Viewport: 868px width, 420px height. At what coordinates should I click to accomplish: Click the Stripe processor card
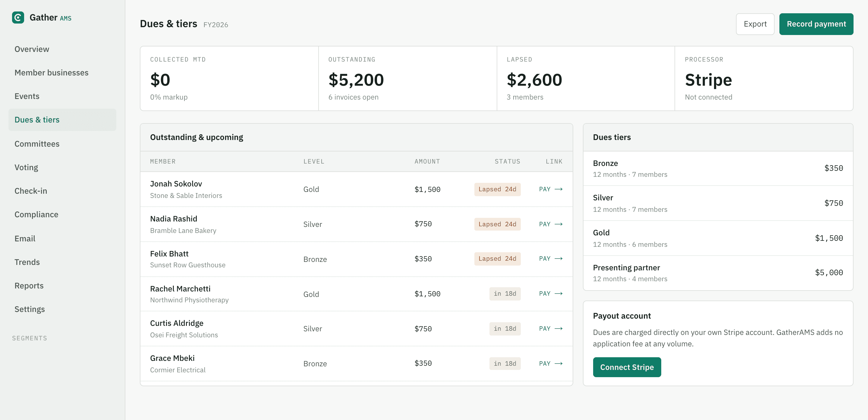coord(764,79)
